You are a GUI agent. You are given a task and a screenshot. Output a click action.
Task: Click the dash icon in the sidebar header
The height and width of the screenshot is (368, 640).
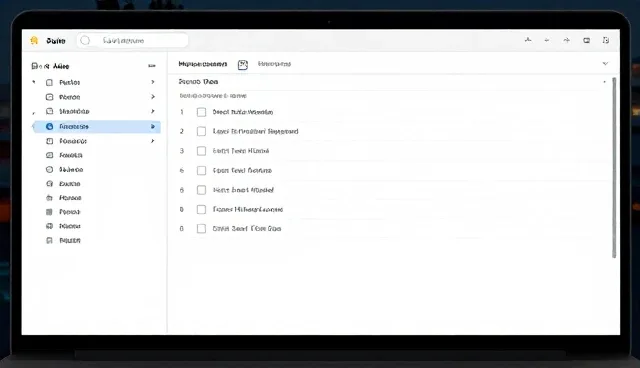tap(152, 66)
